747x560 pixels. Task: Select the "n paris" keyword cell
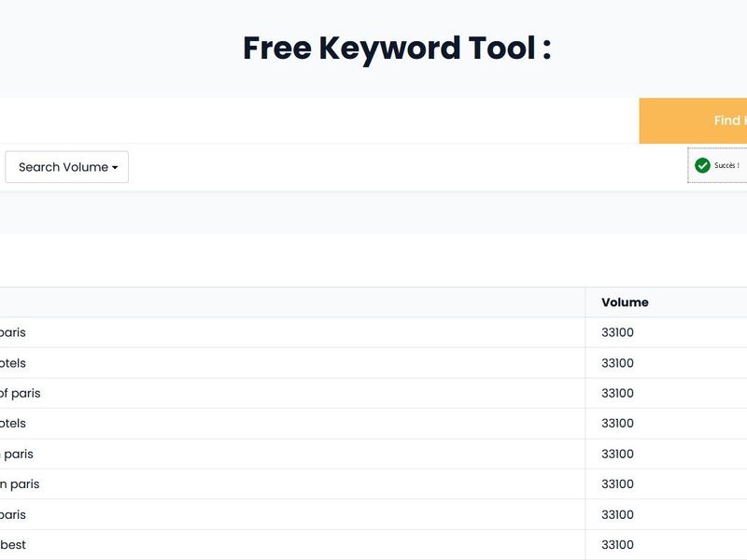(20, 483)
